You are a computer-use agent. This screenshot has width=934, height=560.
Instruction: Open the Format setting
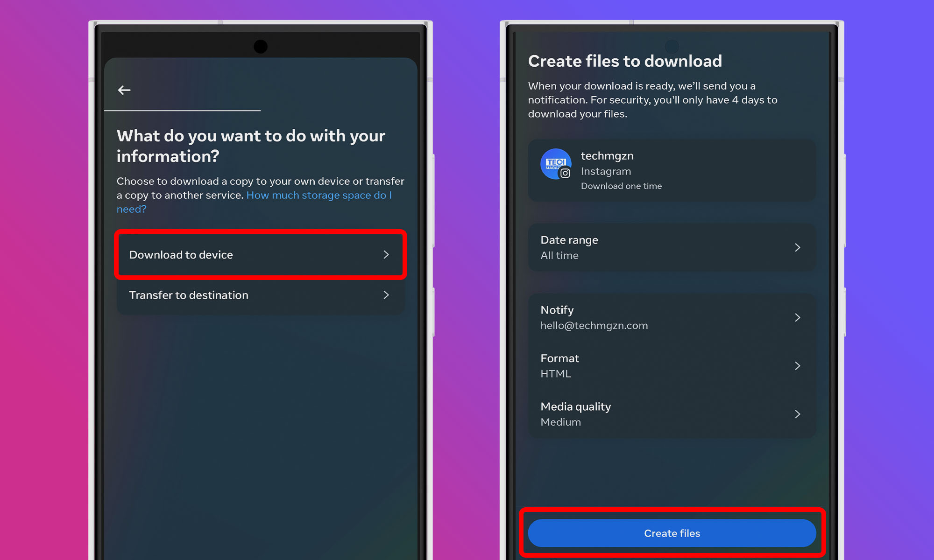[672, 366]
